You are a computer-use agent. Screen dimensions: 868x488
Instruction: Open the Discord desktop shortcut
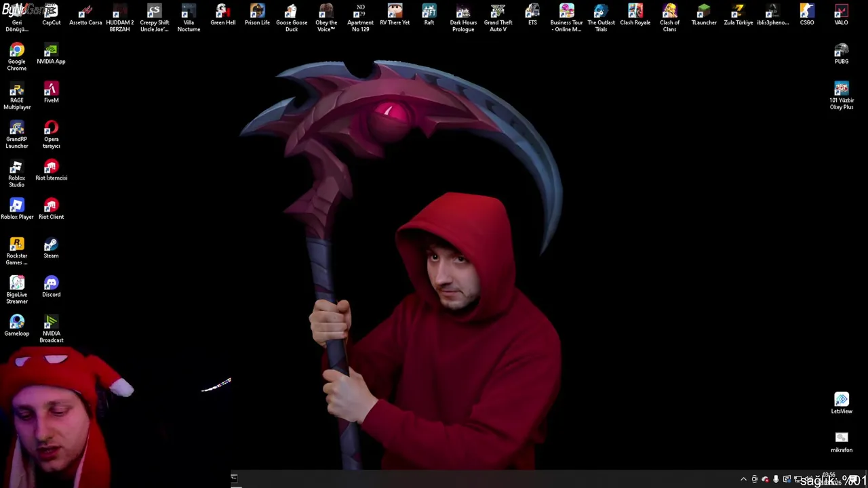(51, 287)
